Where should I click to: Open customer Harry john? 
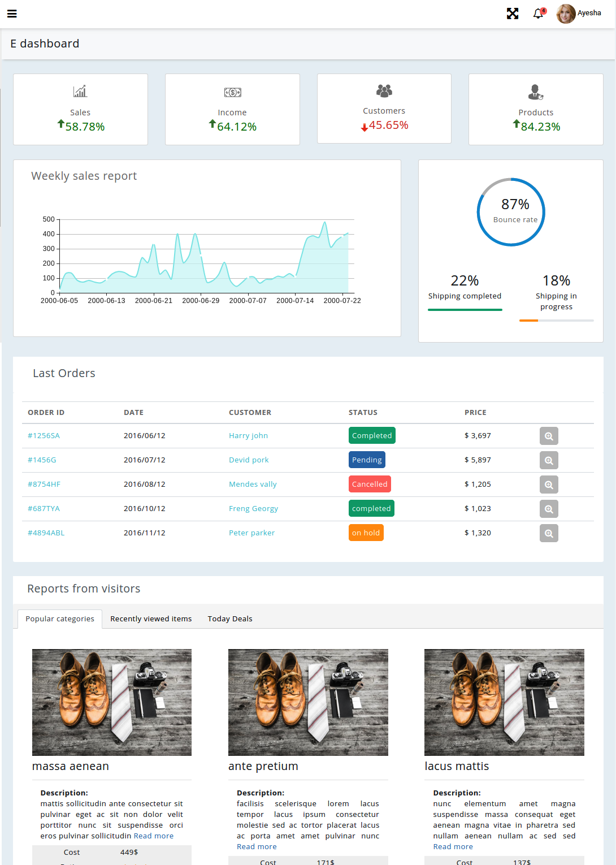(x=248, y=436)
